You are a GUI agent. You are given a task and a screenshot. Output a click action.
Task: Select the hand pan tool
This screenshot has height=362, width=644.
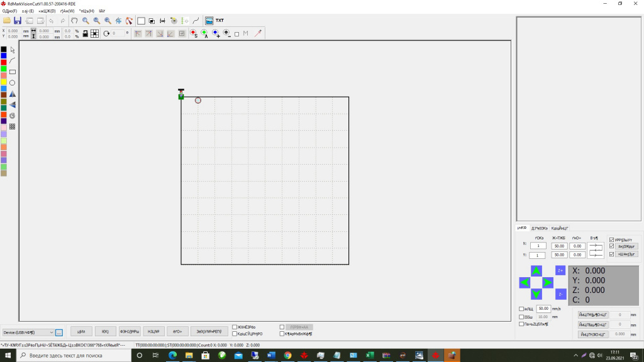click(x=74, y=21)
